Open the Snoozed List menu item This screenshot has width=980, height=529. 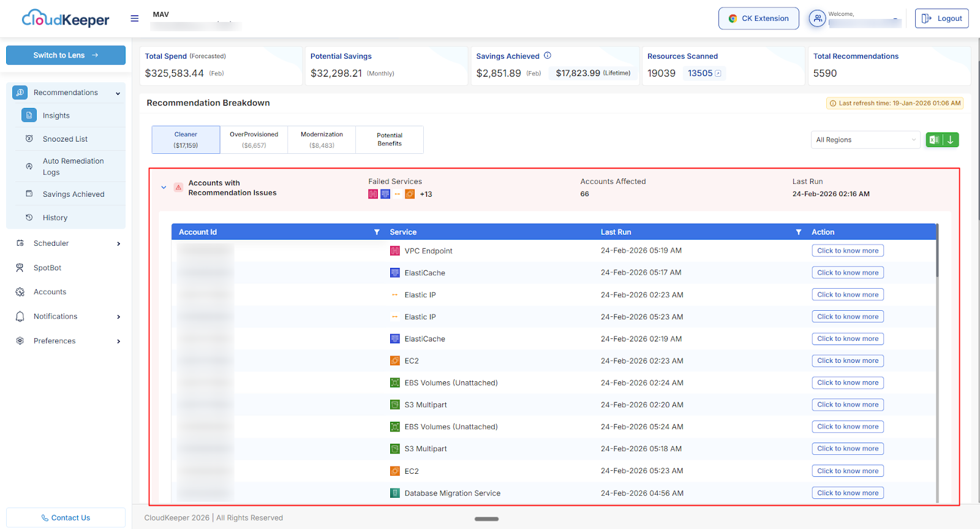65,139
